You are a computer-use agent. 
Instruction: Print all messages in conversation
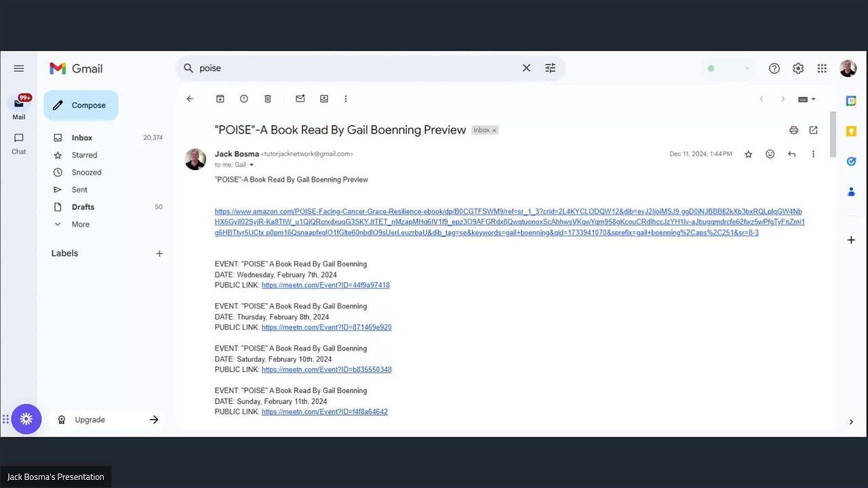(793, 130)
